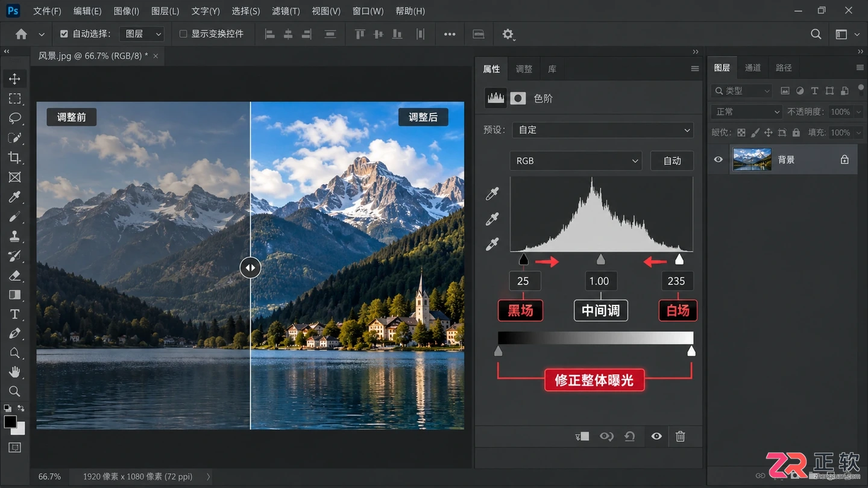
Task: Pick the white point eyedropper in Levels
Action: click(x=492, y=245)
